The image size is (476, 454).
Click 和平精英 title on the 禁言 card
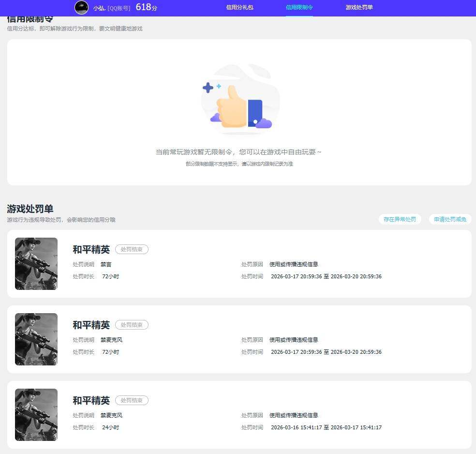tap(91, 250)
